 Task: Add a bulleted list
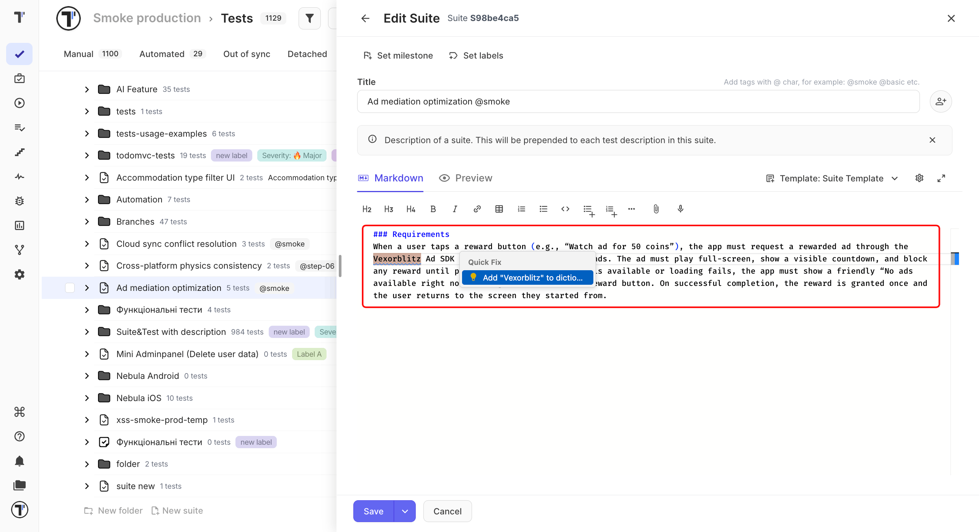click(x=544, y=209)
